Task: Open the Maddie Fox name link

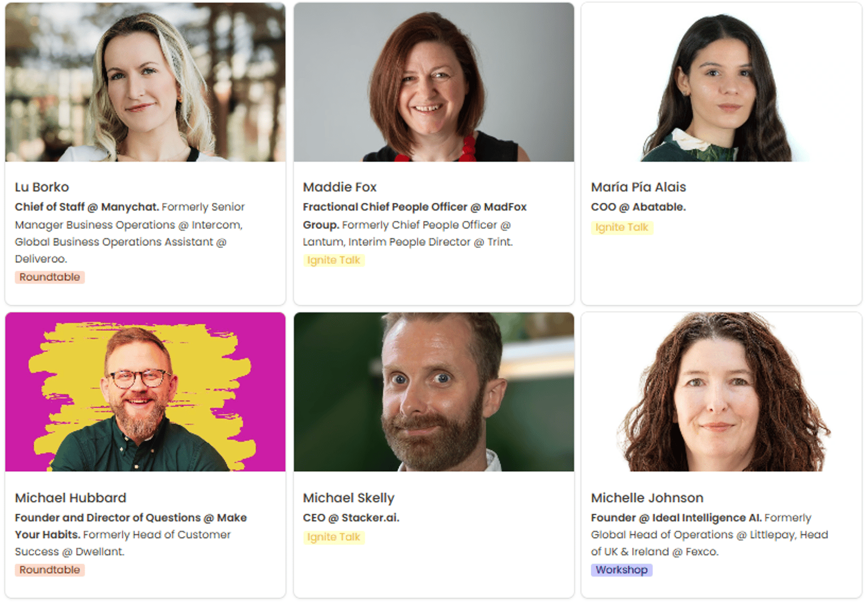Action: 340,187
